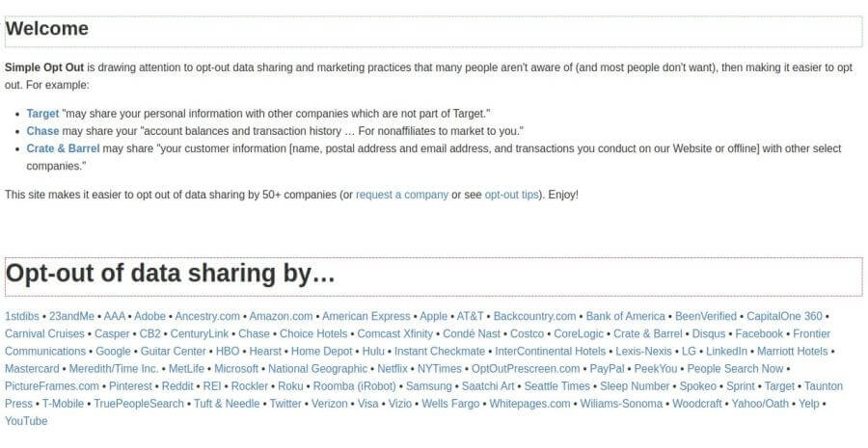This screenshot has height=448, width=868.
Task: Open the Microsoft link
Action: 236,369
